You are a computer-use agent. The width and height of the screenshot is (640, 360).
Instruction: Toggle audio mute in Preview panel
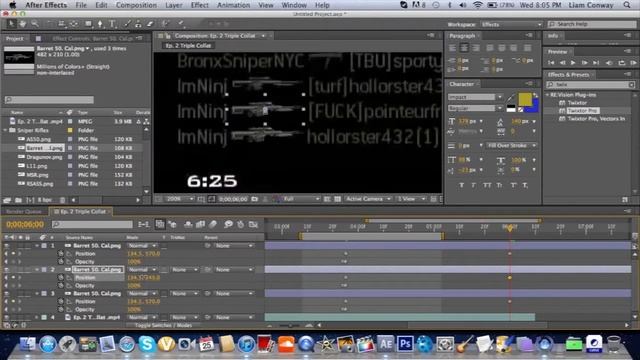(x=609, y=63)
